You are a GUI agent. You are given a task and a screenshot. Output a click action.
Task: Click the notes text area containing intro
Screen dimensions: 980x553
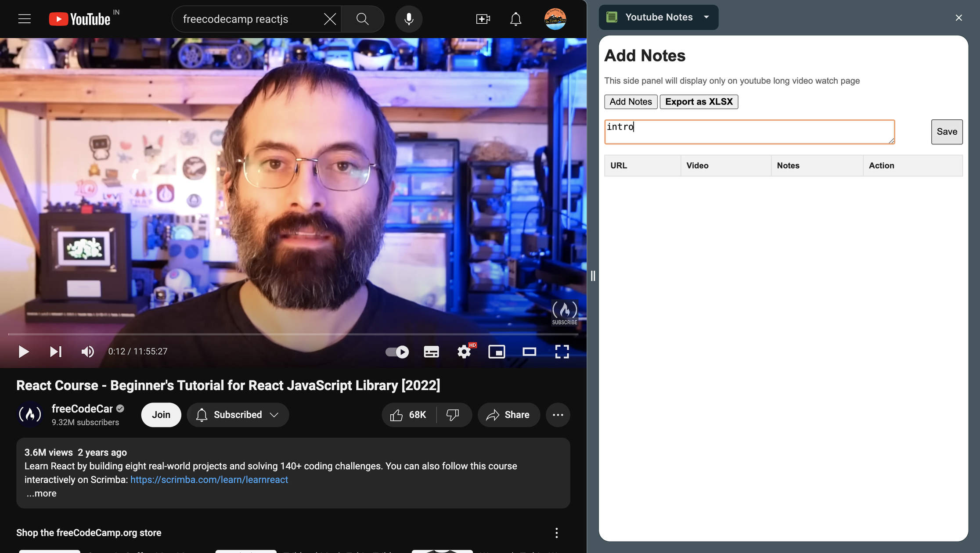(x=749, y=132)
